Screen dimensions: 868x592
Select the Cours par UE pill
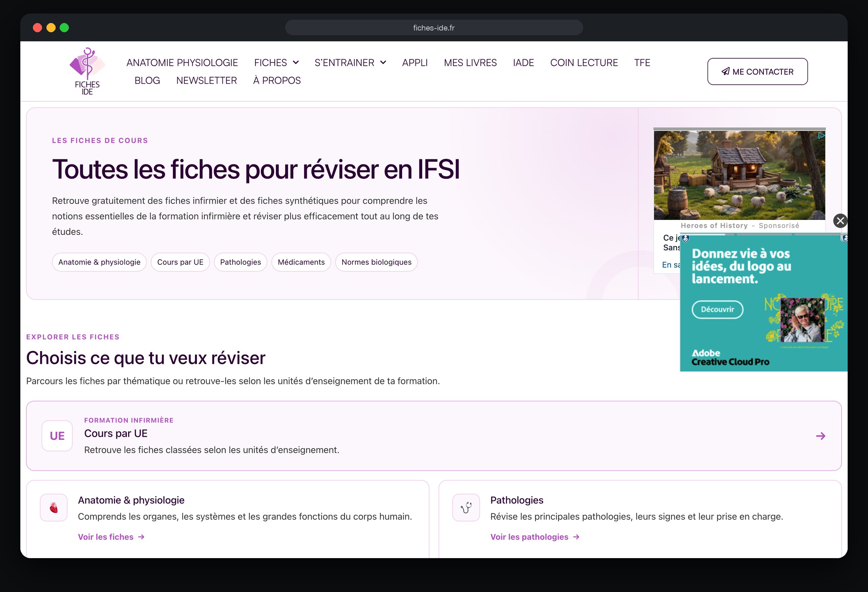pos(180,262)
